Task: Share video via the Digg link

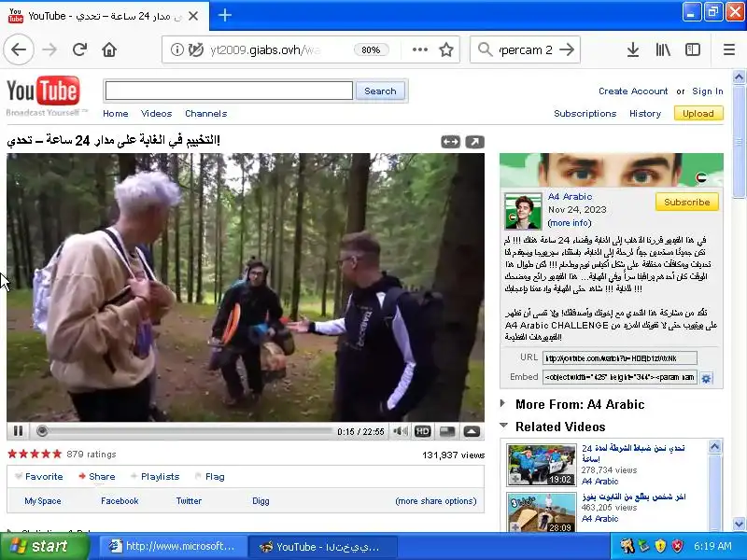Action: click(261, 501)
